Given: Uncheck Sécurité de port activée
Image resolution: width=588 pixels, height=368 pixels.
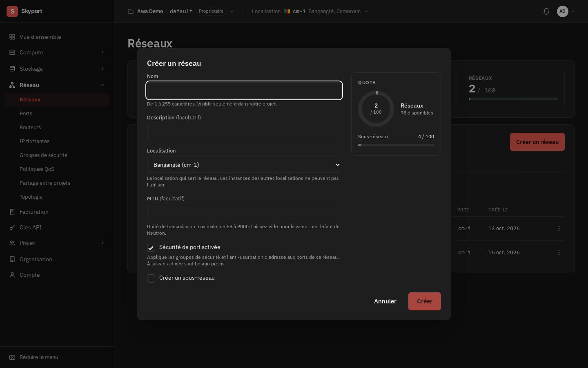Looking at the screenshot, I should coord(151,248).
